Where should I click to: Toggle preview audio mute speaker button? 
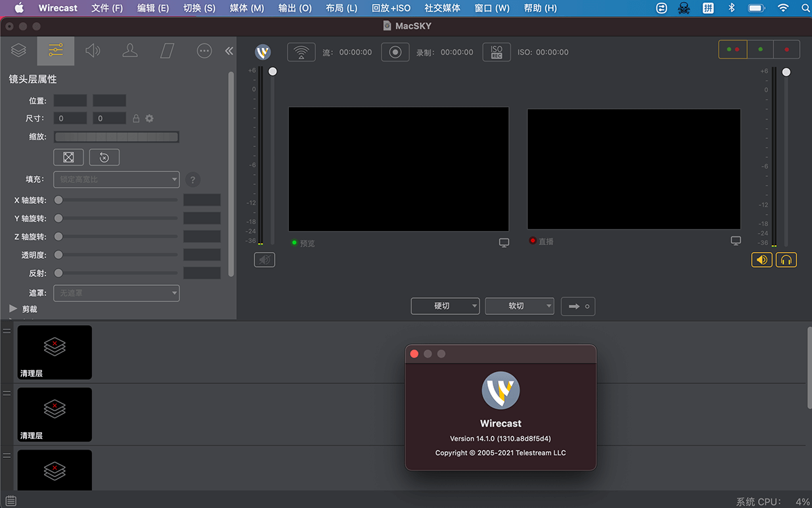(265, 259)
